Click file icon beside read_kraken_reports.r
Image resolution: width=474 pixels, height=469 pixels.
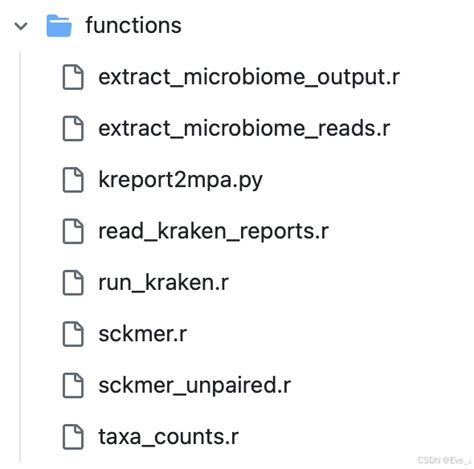coord(73,231)
